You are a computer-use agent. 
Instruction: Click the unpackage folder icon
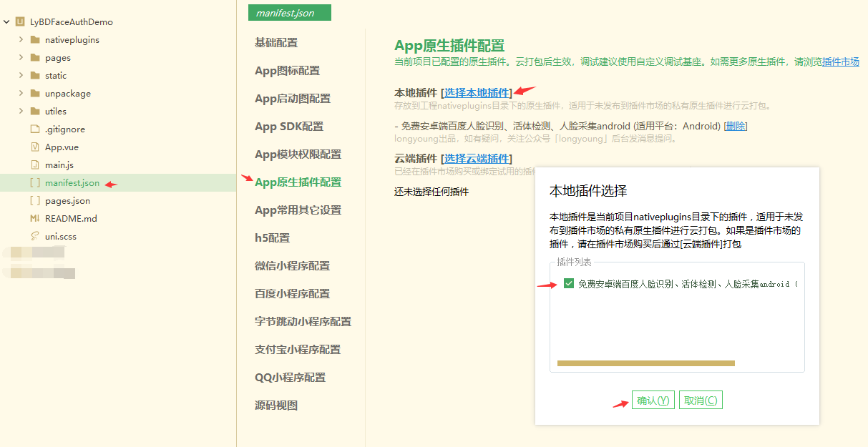click(35, 94)
